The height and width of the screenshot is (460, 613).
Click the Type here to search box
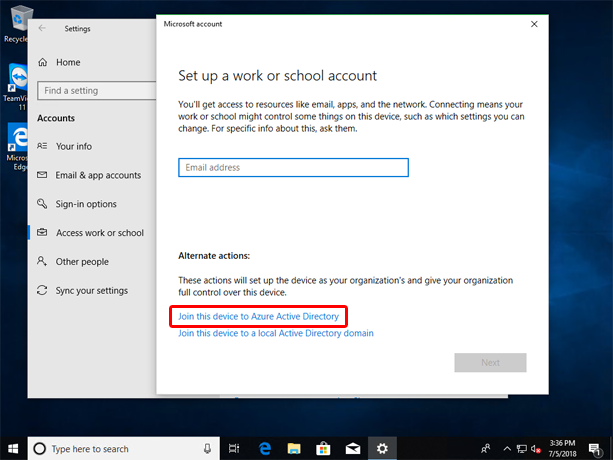pos(124,449)
